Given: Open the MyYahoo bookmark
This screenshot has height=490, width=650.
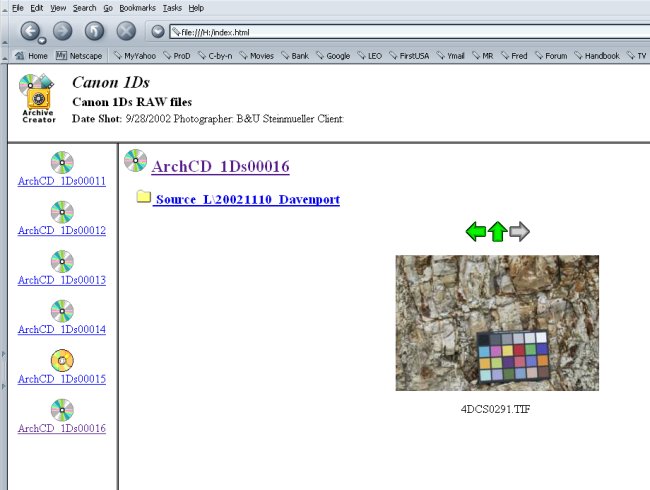Looking at the screenshot, I should point(135,56).
